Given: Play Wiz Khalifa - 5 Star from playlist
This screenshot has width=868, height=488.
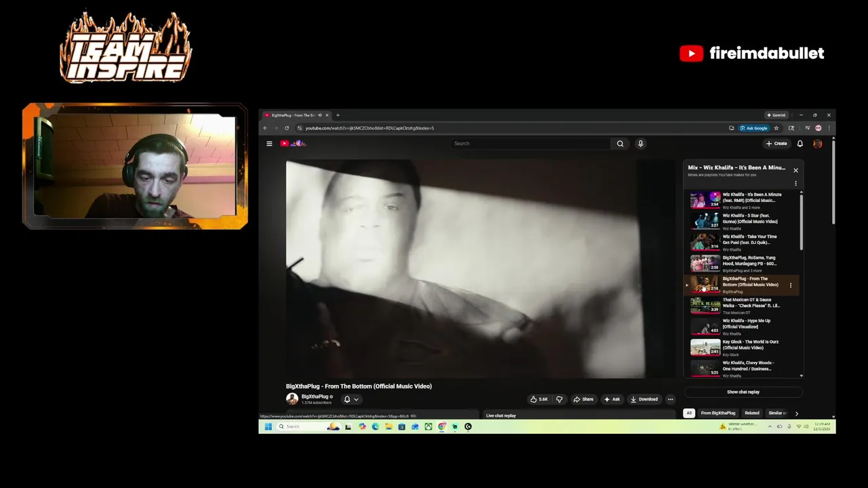Looking at the screenshot, I should [x=743, y=222].
